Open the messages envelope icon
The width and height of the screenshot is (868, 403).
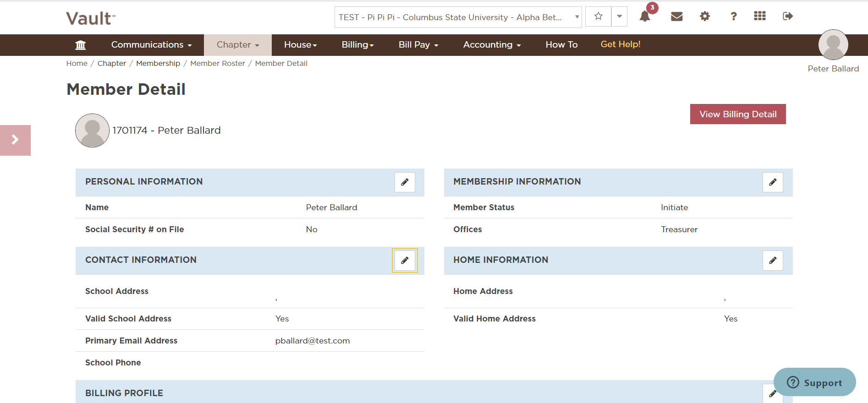(676, 16)
